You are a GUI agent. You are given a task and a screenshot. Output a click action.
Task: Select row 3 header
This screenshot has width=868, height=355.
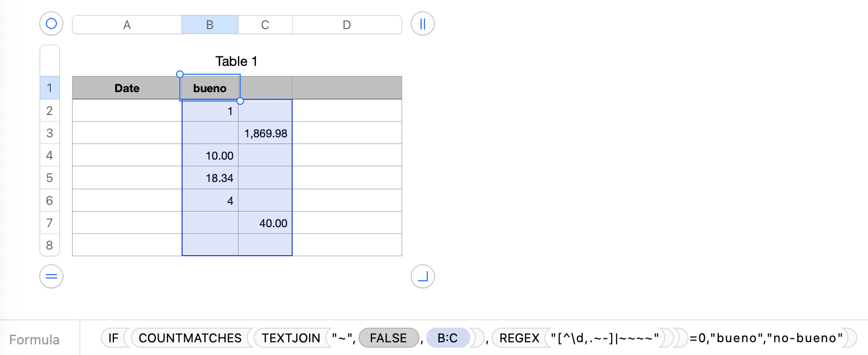[x=50, y=133]
